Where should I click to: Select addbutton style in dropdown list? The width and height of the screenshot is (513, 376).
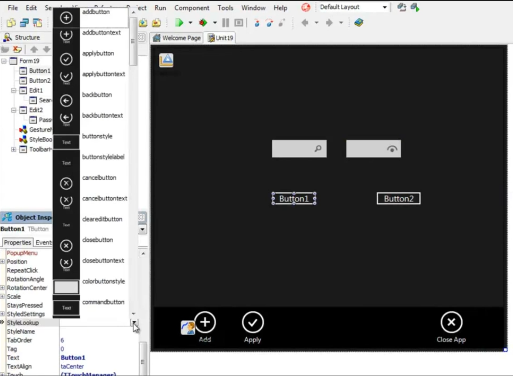(x=91, y=17)
